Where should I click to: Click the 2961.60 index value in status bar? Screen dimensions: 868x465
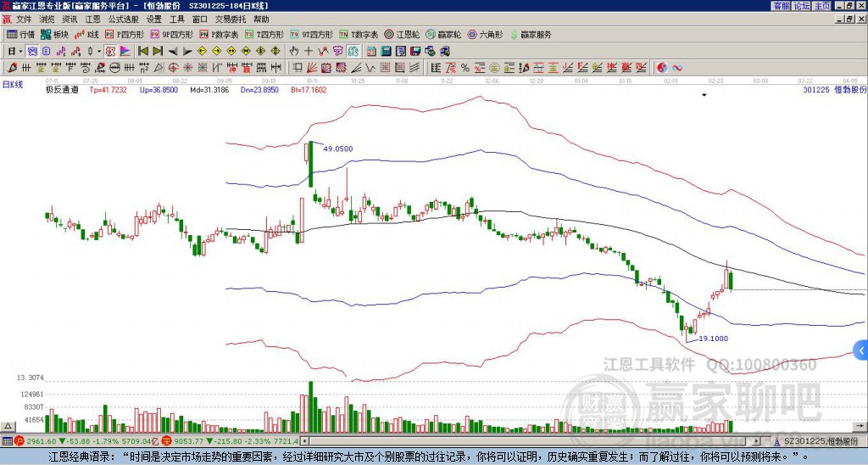point(41,441)
